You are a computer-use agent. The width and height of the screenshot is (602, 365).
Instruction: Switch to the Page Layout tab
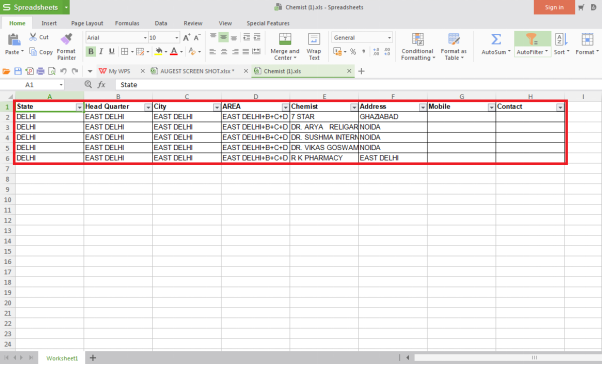(x=87, y=23)
